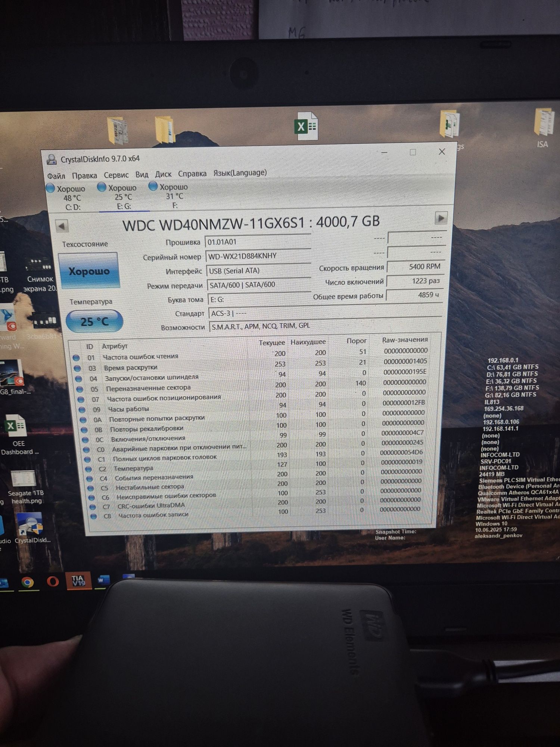The width and height of the screenshot is (560, 747).
Task: Select the 01 Частота ошибок чтения row
Action: [250, 354]
